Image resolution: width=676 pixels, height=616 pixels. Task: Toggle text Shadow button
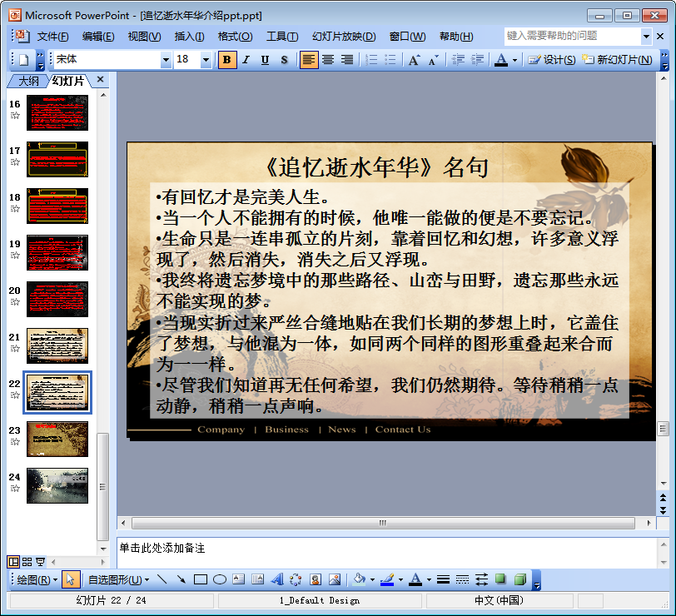click(x=284, y=59)
